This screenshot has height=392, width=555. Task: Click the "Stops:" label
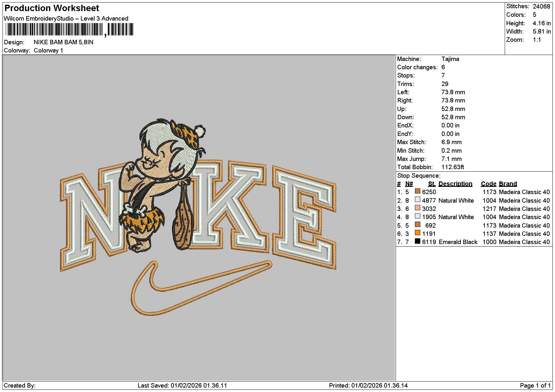tap(406, 75)
